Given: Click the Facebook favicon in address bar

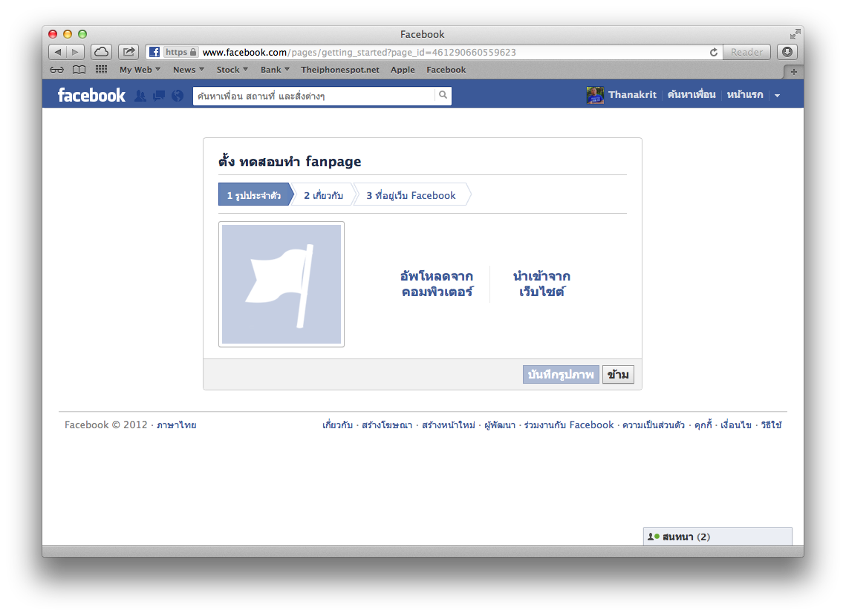Looking at the screenshot, I should pos(154,52).
